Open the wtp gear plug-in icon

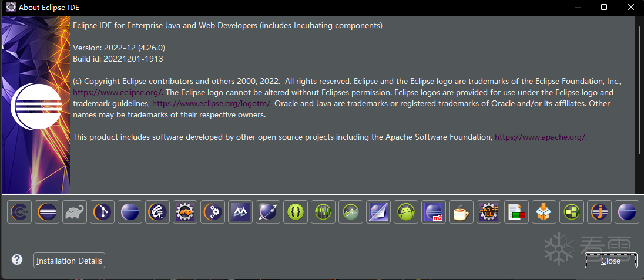point(185,212)
